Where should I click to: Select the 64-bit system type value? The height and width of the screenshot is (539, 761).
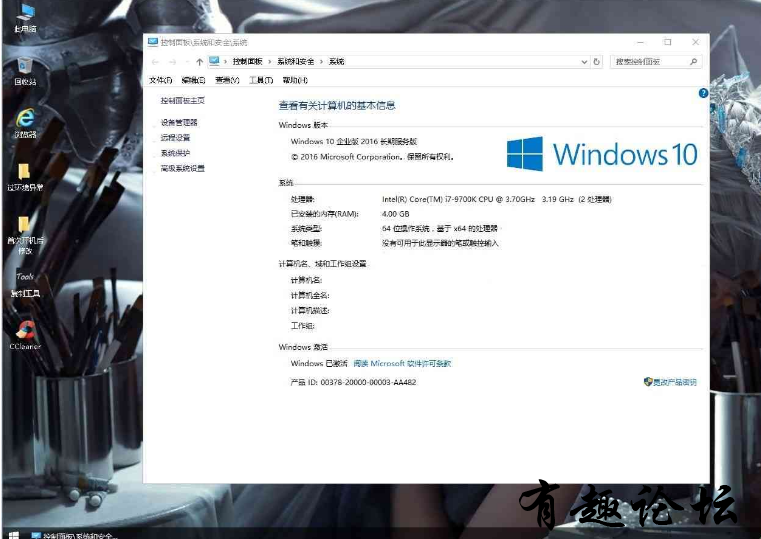[x=440, y=229]
